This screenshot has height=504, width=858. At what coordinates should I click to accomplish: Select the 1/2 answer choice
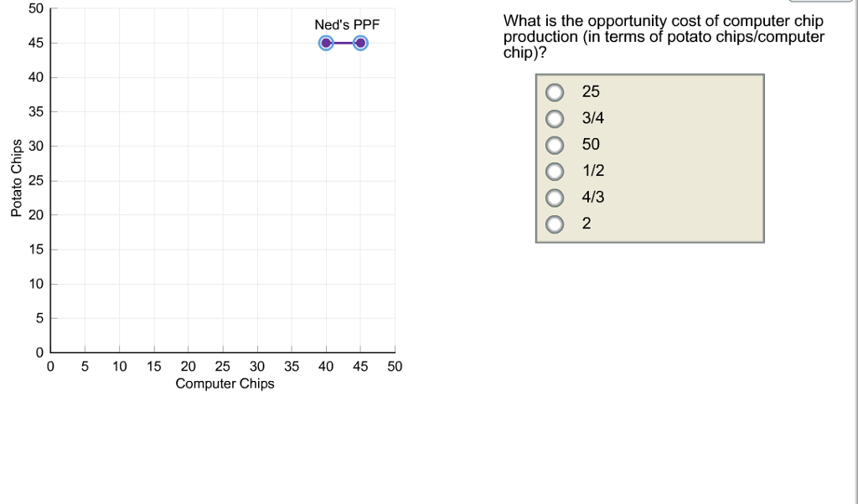(x=555, y=171)
